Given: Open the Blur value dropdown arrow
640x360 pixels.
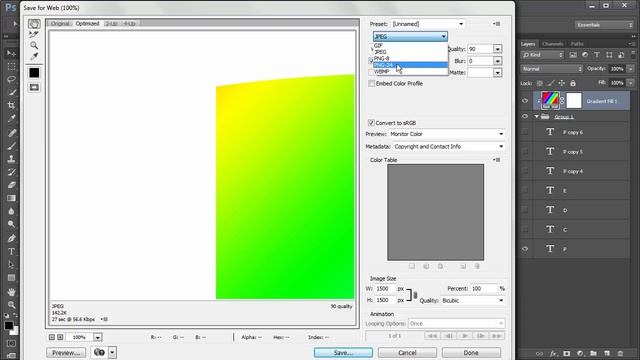Looking at the screenshot, I should (498, 61).
